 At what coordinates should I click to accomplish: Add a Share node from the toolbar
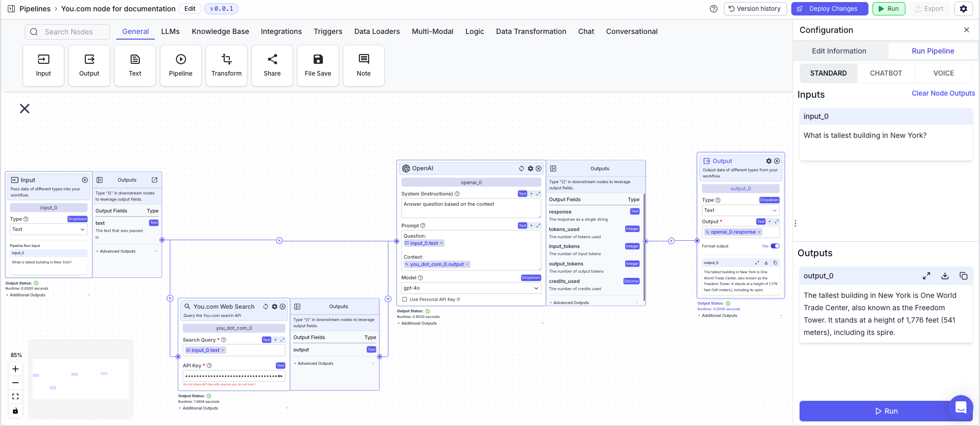click(x=272, y=65)
